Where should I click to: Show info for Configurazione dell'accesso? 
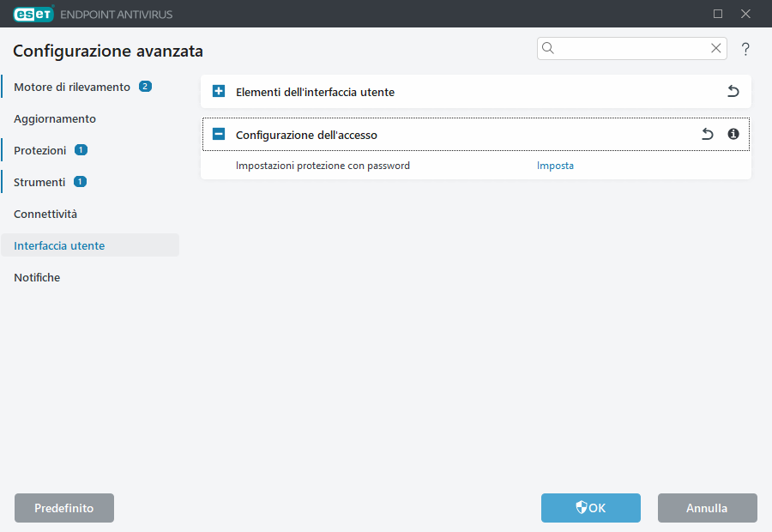(x=733, y=135)
